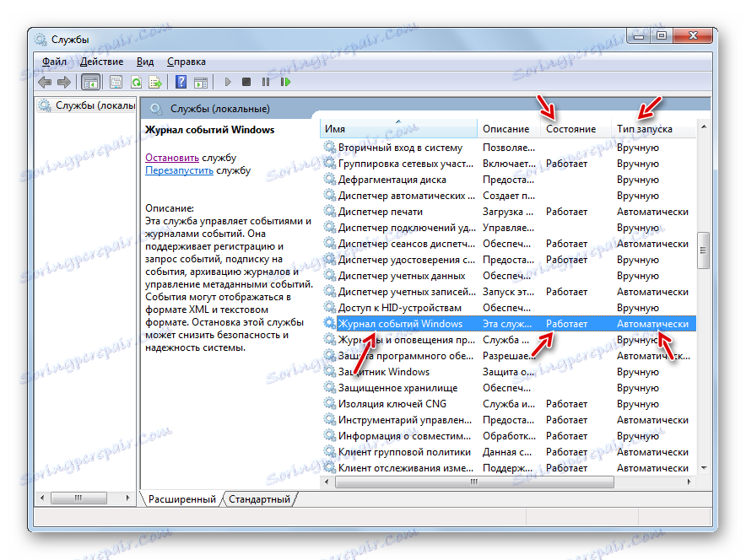The width and height of the screenshot is (746, 560).
Task: Sort by the Тип запуска column header
Action: point(654,129)
